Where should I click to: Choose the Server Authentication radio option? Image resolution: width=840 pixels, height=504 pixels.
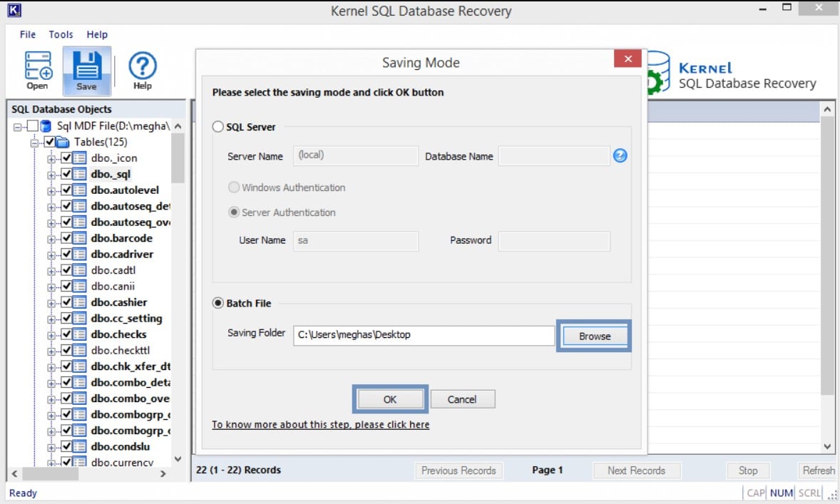click(234, 212)
